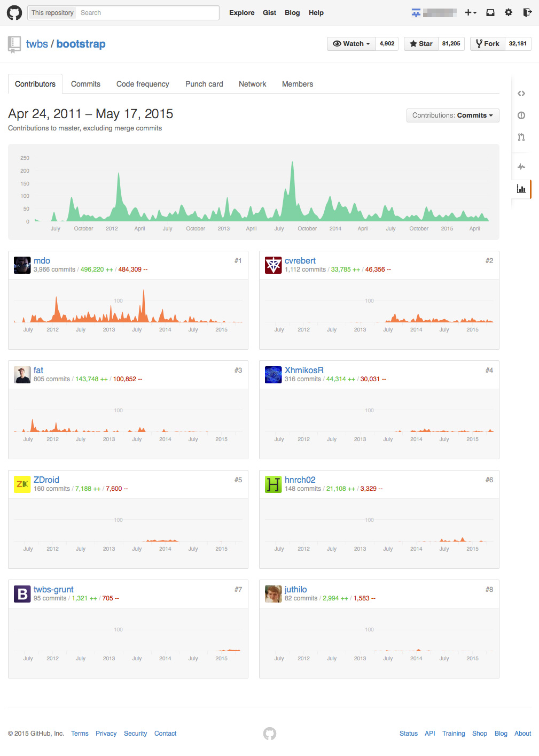Open the notifications inbox icon

pos(490,12)
